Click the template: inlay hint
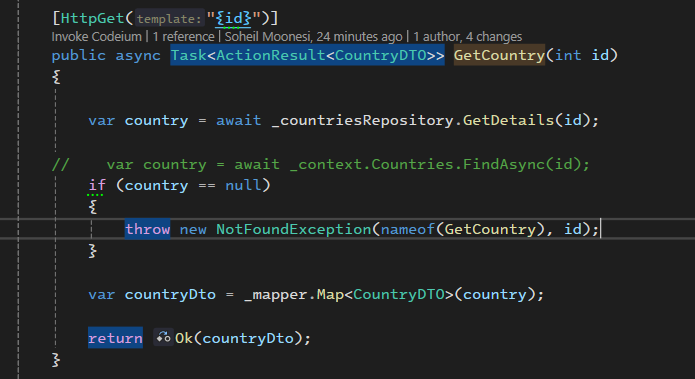 [169, 19]
